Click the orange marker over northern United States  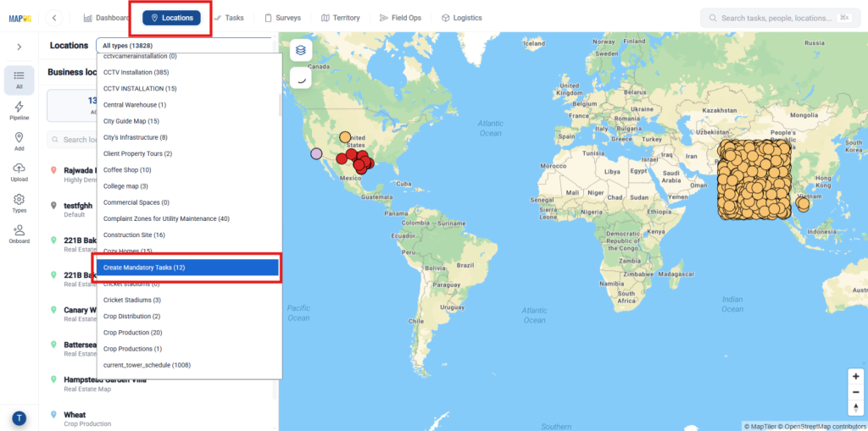coord(345,136)
